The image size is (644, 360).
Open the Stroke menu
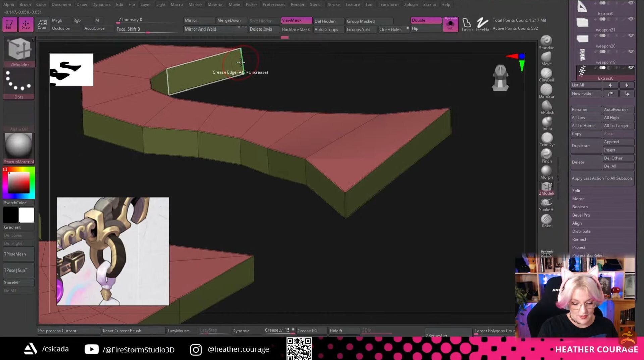[333, 4]
